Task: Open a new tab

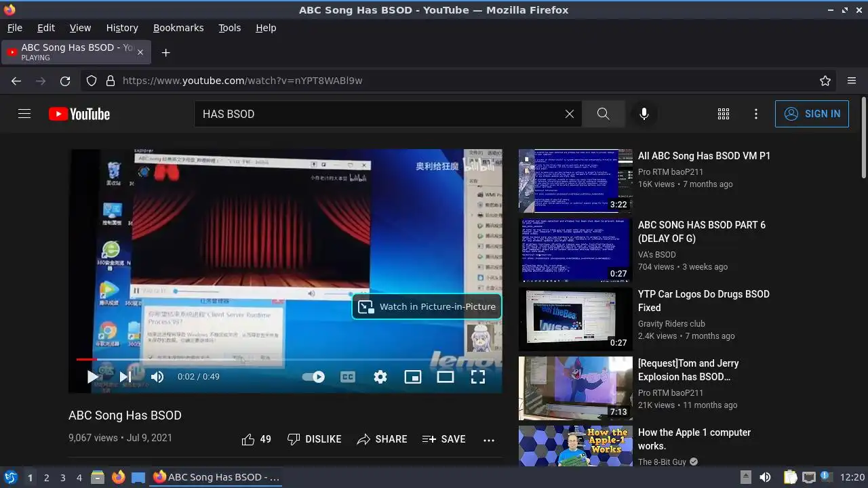Action: 165,52
